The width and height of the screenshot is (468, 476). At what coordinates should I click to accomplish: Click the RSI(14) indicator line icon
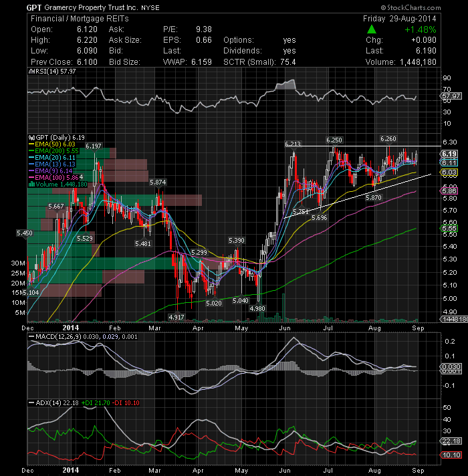[31, 72]
